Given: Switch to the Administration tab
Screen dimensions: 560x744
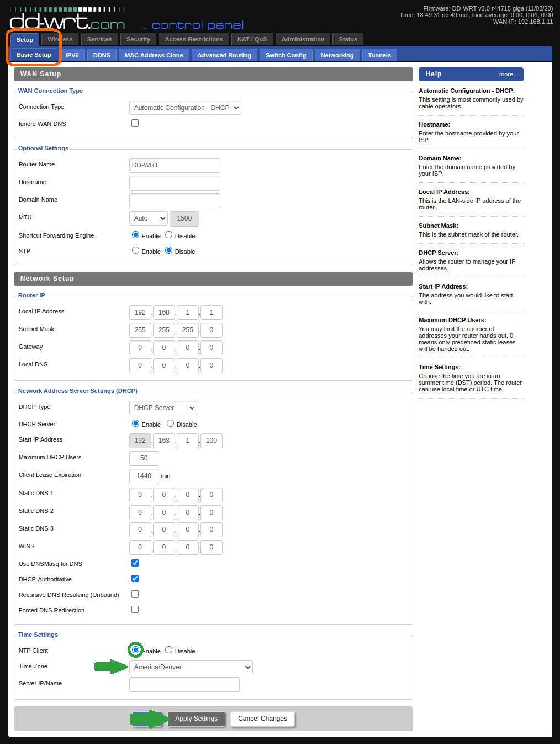Looking at the screenshot, I should tap(303, 39).
